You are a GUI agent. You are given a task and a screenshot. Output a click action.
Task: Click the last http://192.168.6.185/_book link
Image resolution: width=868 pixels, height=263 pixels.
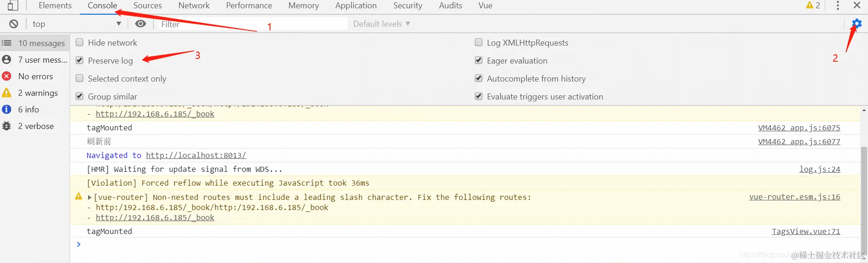[155, 217]
